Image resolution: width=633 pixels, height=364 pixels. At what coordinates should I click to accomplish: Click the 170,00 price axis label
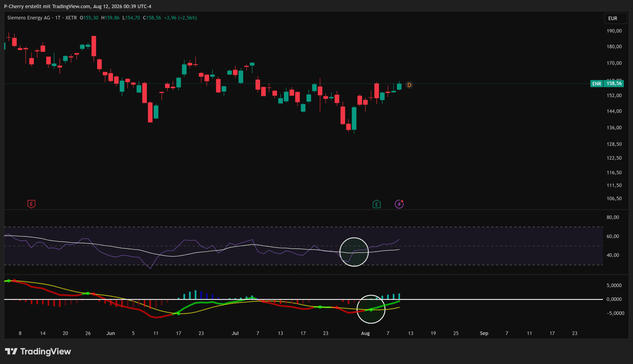[x=614, y=63]
